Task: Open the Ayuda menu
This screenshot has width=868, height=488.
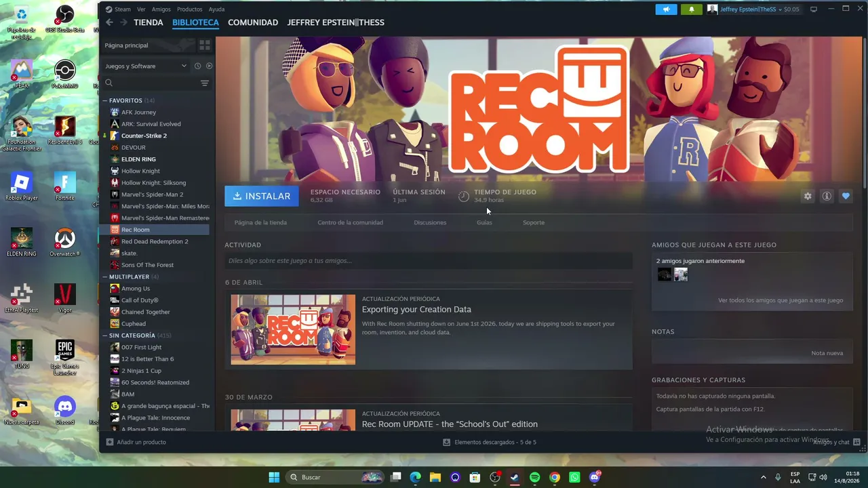Action: tap(216, 9)
